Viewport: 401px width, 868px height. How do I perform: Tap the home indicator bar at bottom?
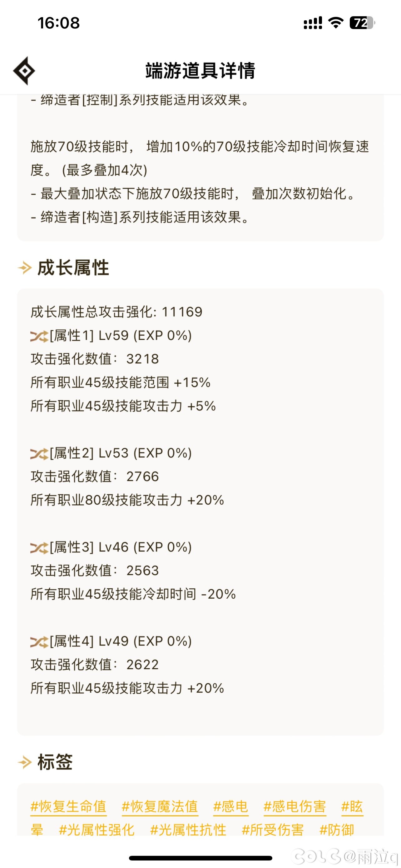(200, 858)
